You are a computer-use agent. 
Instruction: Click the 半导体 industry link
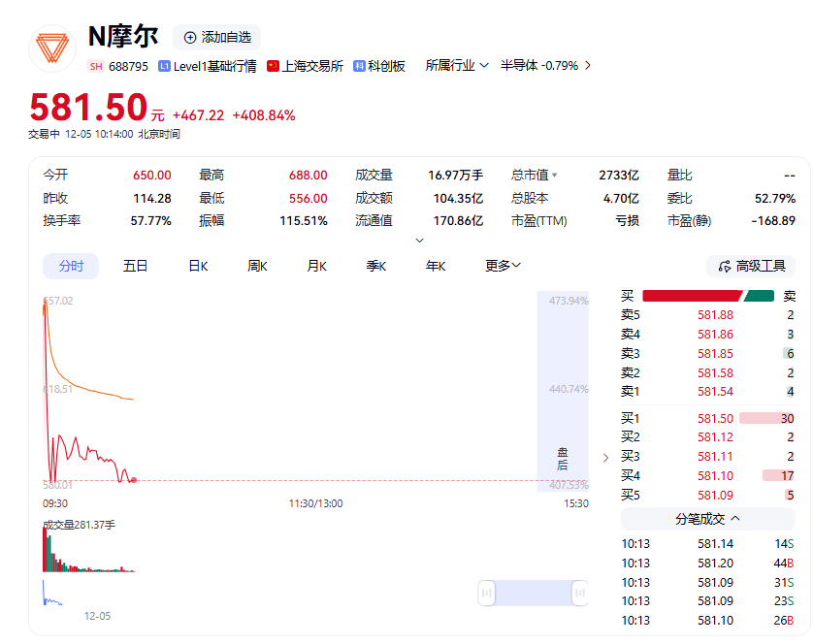click(519, 66)
